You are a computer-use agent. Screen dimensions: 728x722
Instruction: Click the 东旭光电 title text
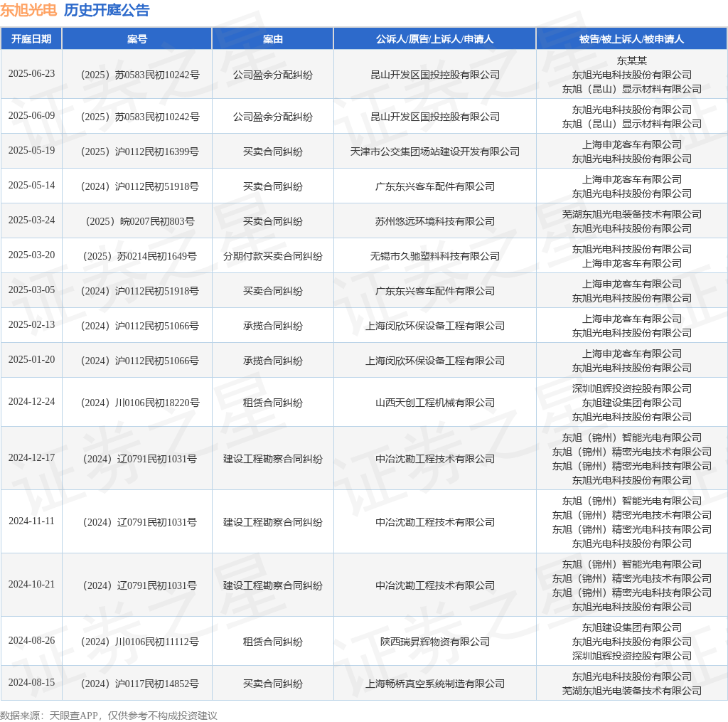pyautogui.click(x=28, y=10)
